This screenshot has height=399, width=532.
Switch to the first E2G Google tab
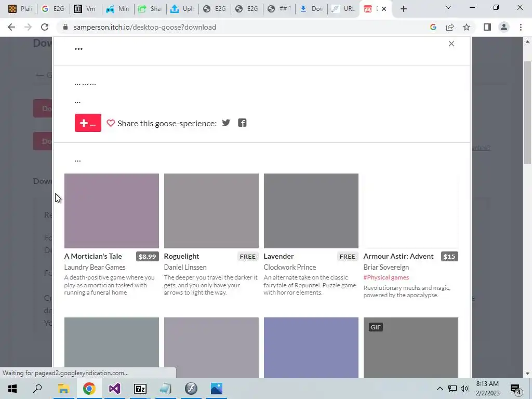tap(54, 9)
